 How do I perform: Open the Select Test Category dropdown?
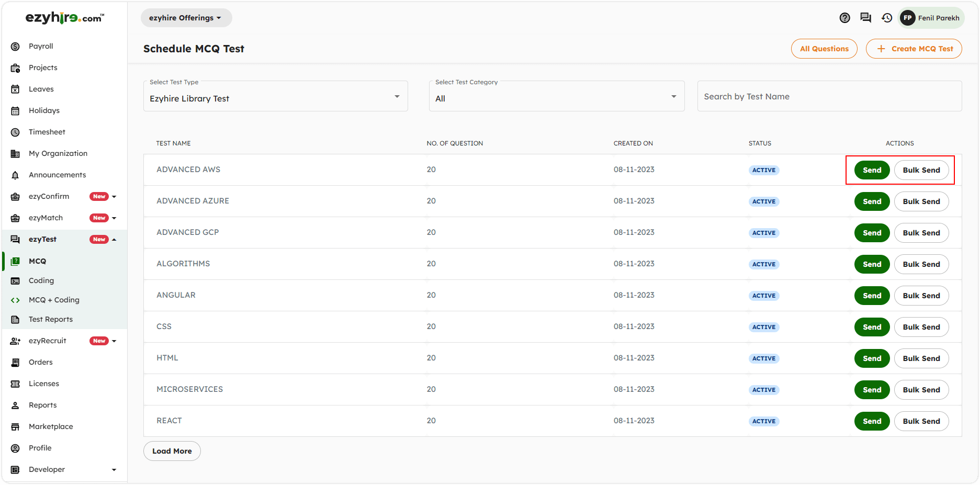pyautogui.click(x=557, y=96)
